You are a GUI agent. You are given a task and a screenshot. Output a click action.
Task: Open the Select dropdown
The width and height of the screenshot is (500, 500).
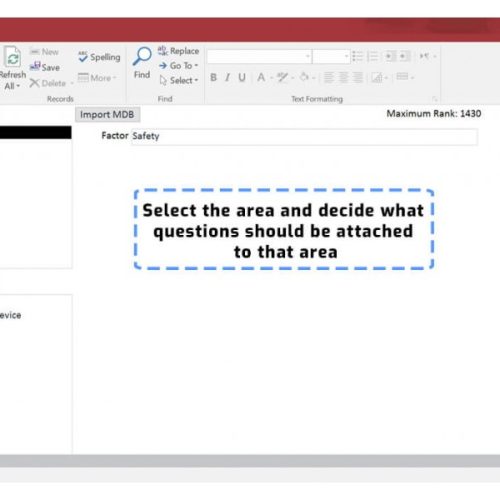[x=179, y=80]
